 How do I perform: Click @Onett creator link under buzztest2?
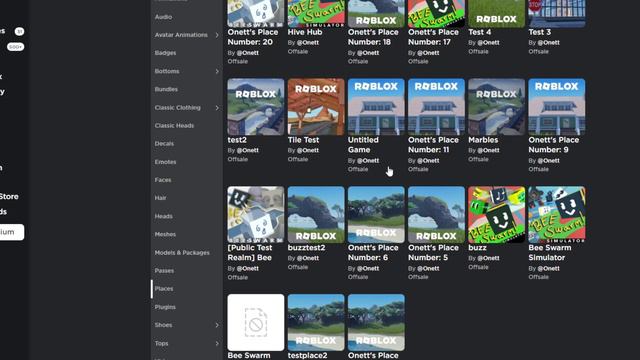[x=308, y=258]
